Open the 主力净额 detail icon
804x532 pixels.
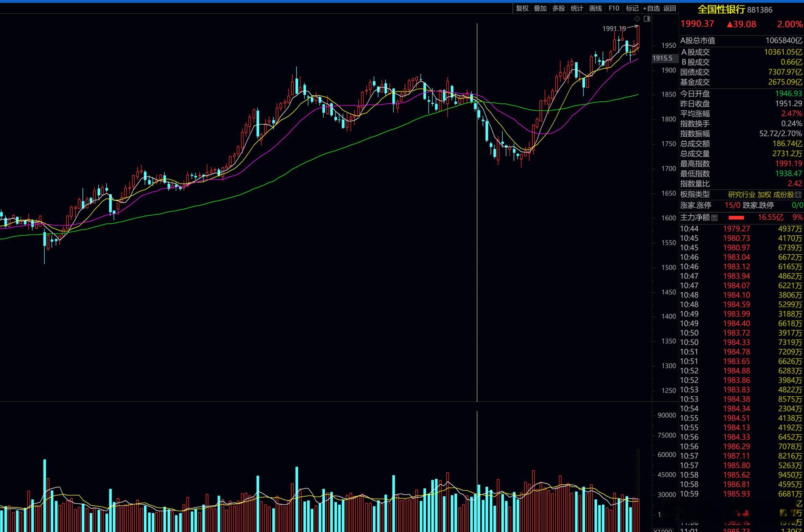tap(714, 218)
